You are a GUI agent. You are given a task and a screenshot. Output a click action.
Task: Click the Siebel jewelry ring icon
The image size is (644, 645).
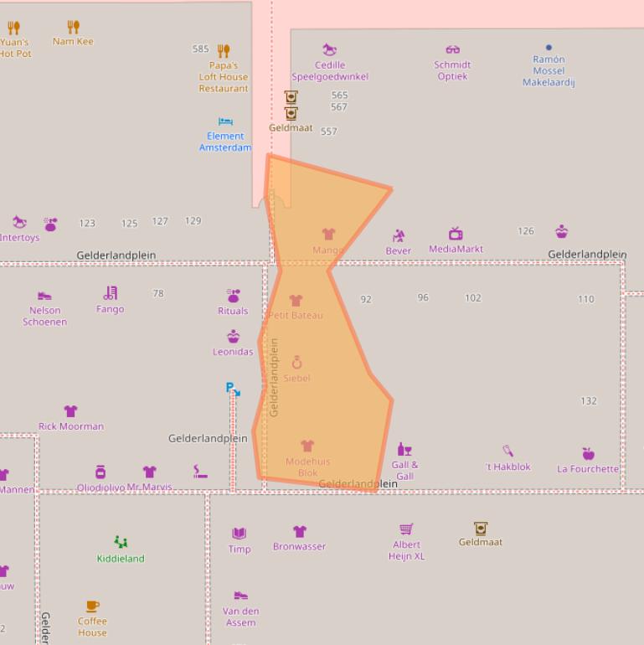(x=296, y=363)
